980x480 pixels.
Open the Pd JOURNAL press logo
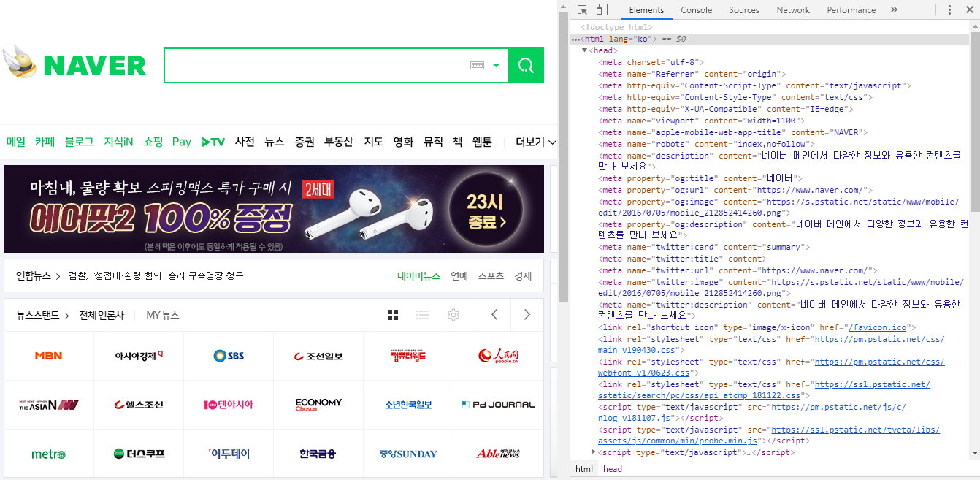(x=498, y=405)
